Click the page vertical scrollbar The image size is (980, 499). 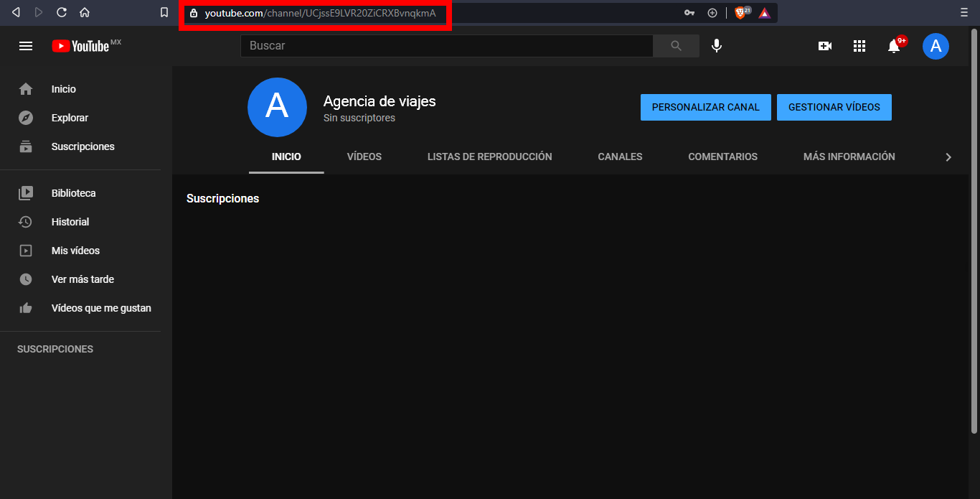click(x=974, y=230)
